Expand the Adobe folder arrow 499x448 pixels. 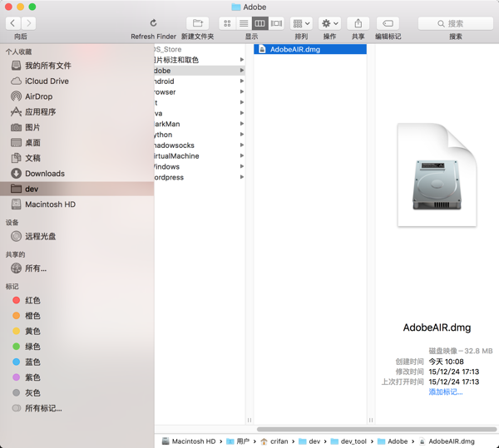click(242, 71)
